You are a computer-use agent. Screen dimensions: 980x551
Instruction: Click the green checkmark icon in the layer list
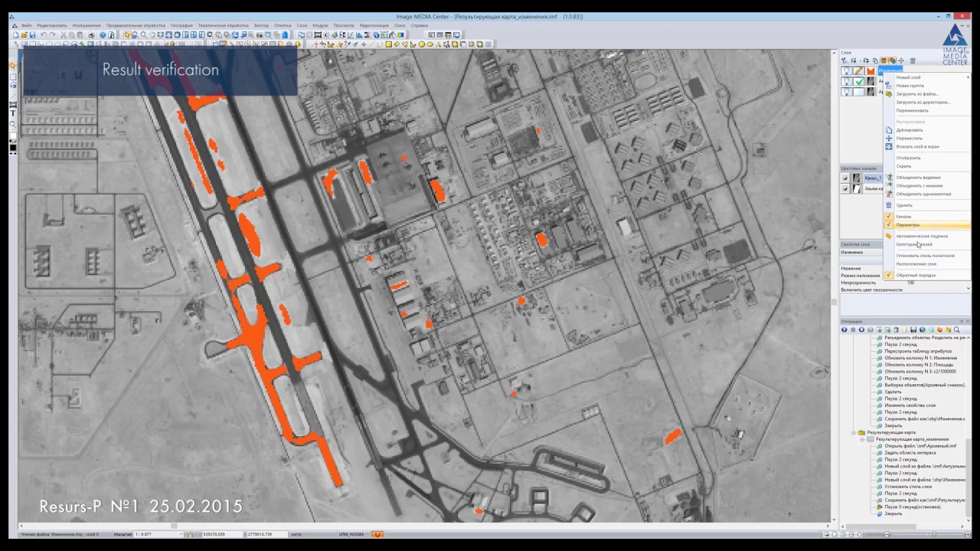tap(859, 82)
